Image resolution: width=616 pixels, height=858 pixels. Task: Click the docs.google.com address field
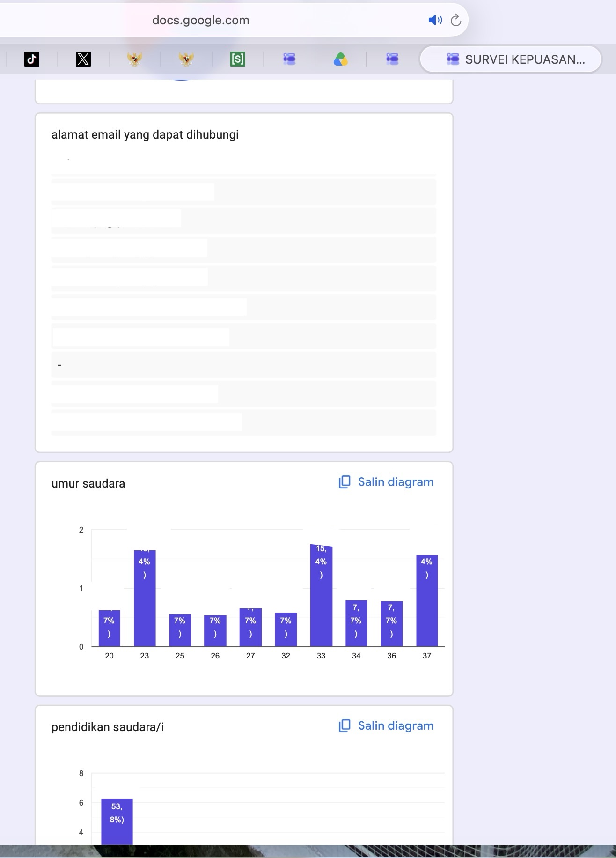pos(201,20)
